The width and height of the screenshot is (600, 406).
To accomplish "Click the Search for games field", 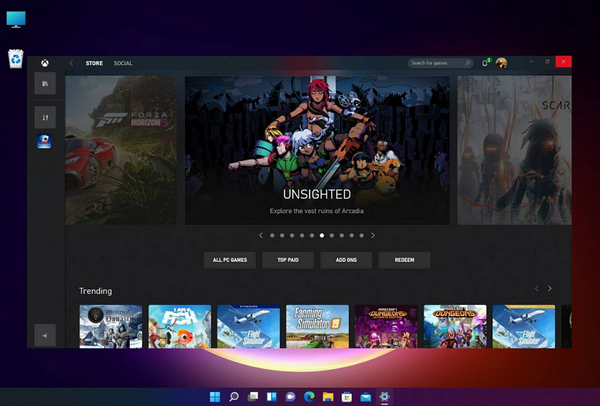I will click(x=438, y=63).
